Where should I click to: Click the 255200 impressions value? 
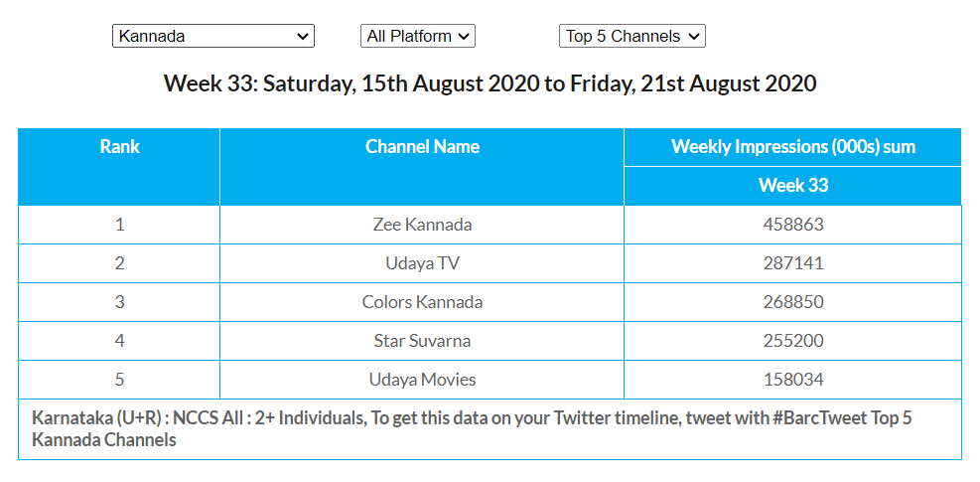pos(792,341)
